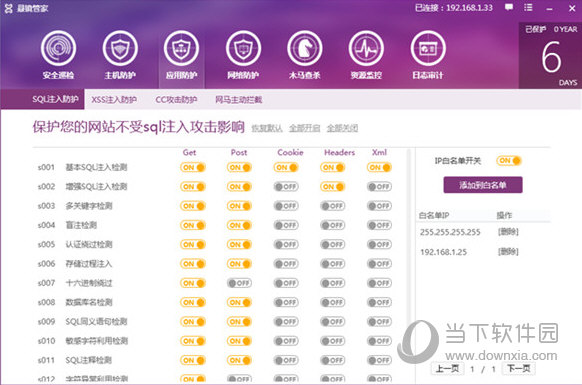The height and width of the screenshot is (385, 582).
Task: Disable s011 Post switch
Action: (239, 360)
